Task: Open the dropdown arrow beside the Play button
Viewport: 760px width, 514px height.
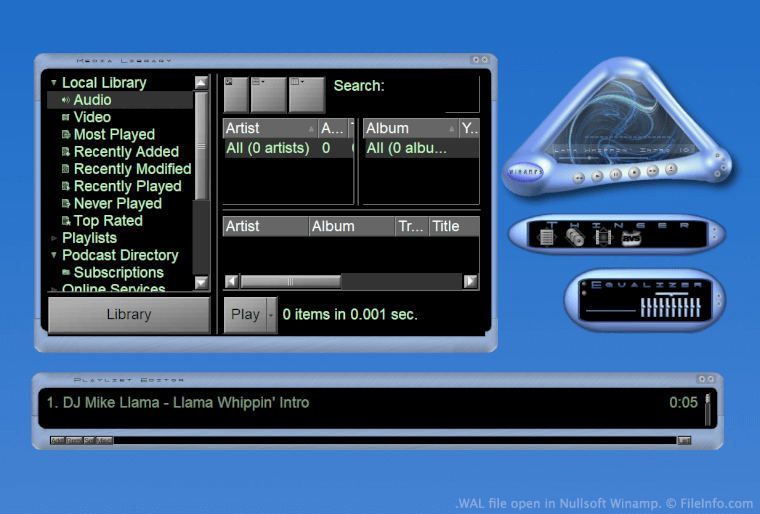Action: coord(271,314)
